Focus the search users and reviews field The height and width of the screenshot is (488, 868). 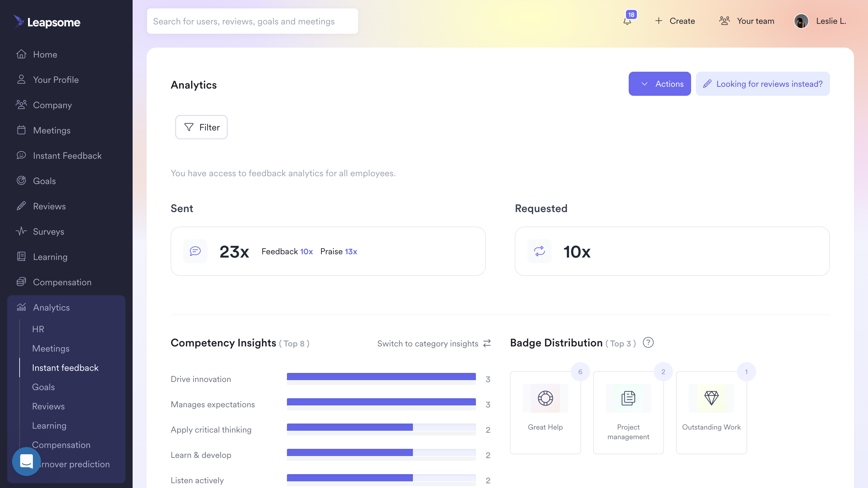(x=252, y=21)
